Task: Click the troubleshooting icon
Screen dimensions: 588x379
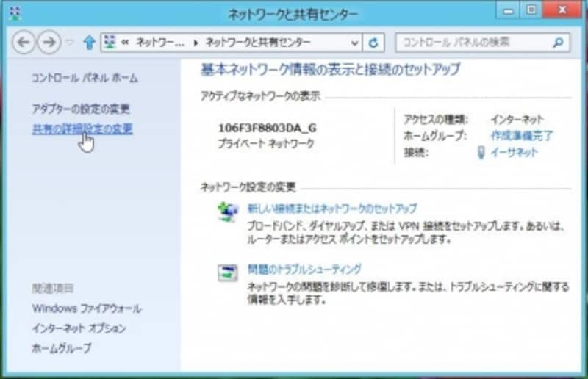Action: tap(227, 273)
